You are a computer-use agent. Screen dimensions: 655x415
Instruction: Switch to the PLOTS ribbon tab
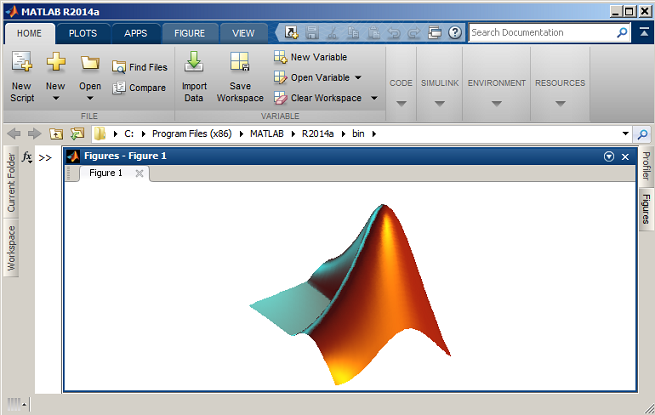coord(83,33)
